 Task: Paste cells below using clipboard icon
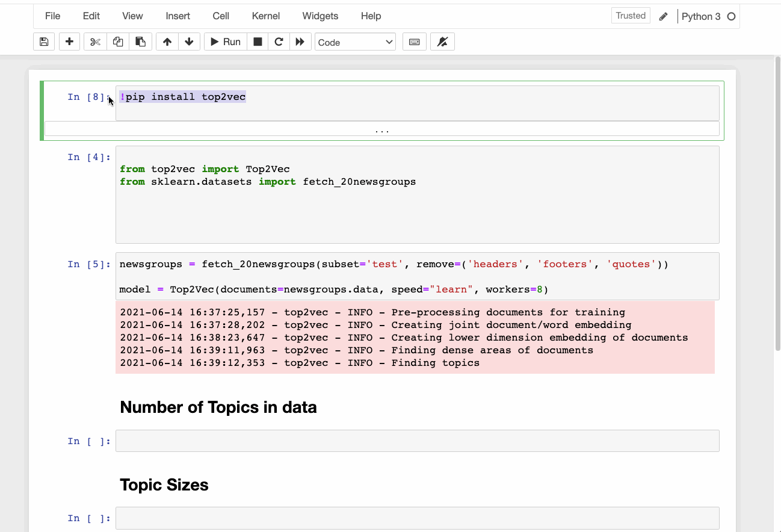[x=140, y=42]
